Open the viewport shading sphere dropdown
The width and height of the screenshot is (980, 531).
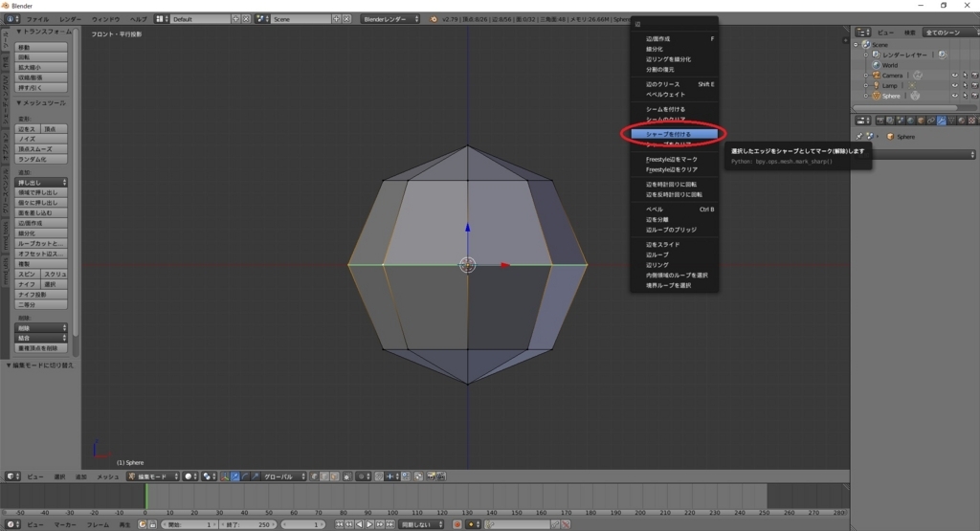click(x=190, y=476)
